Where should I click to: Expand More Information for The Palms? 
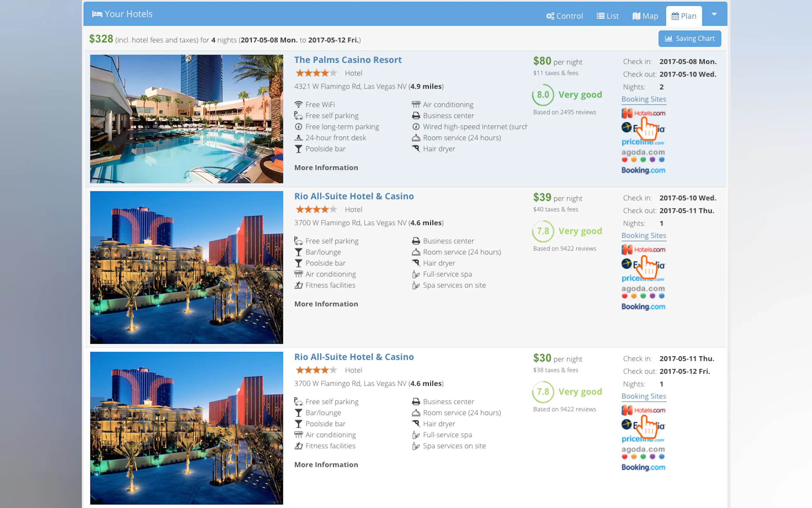(x=326, y=167)
